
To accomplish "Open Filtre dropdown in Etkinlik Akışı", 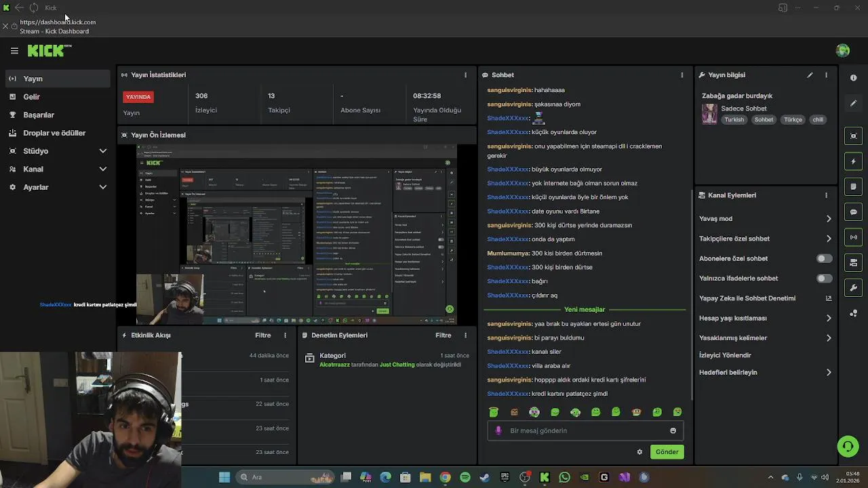I will 262,335.
